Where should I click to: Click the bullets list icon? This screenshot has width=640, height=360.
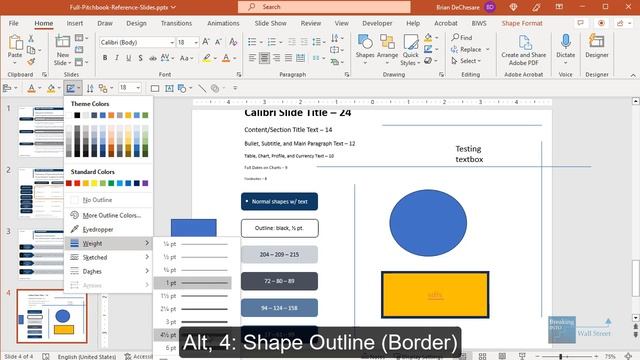click(252, 42)
